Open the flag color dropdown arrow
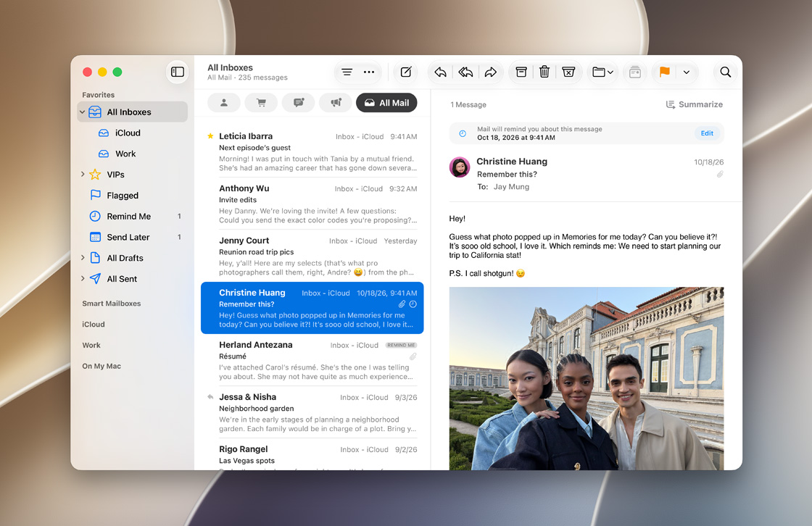 pyautogui.click(x=686, y=72)
